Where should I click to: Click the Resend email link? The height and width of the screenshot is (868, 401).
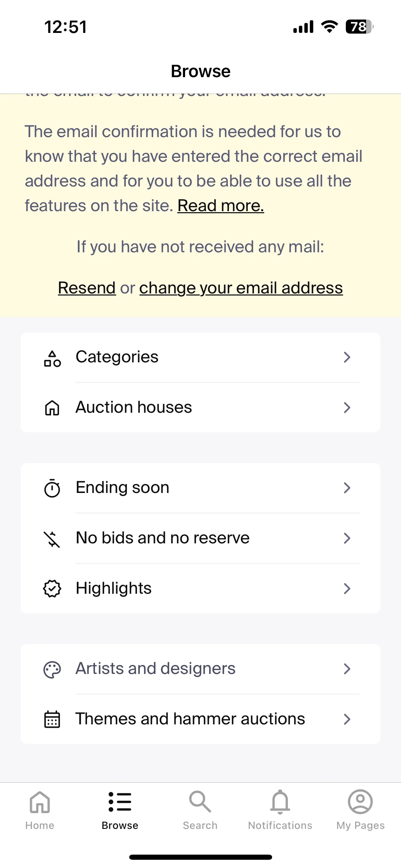click(x=87, y=288)
